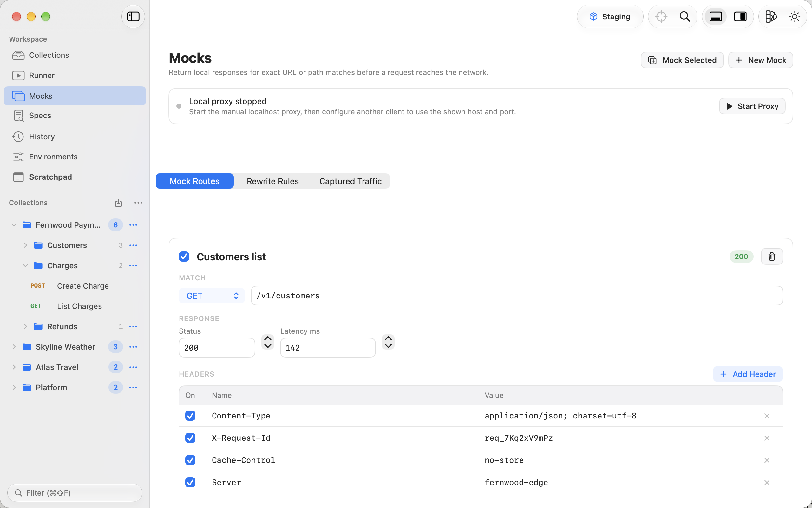Viewport: 812px width, 508px height.
Task: Switch to the Captured Traffic tab
Action: (350, 181)
